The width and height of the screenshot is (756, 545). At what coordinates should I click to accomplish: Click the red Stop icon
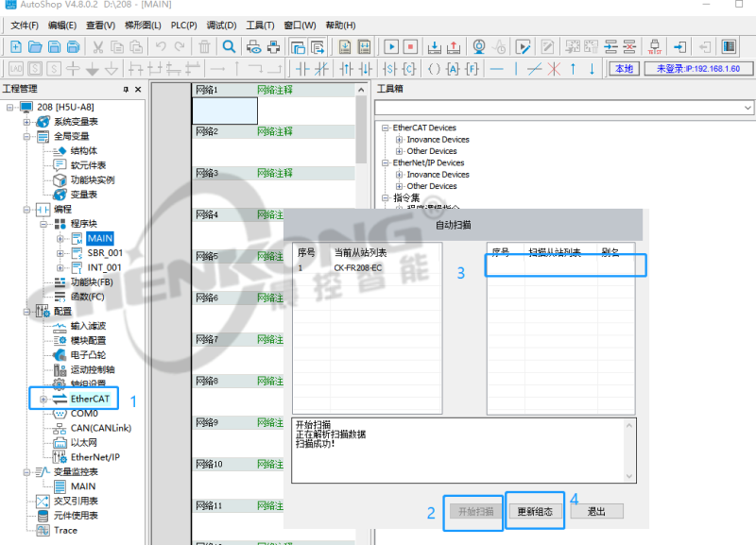click(x=410, y=46)
